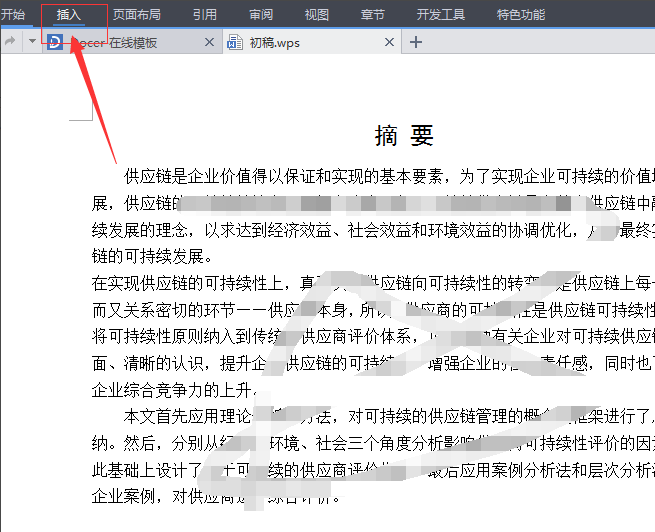Screen dimensions: 655x532
Task: Place cursor in the 摘要 heading
Action: click(x=404, y=136)
